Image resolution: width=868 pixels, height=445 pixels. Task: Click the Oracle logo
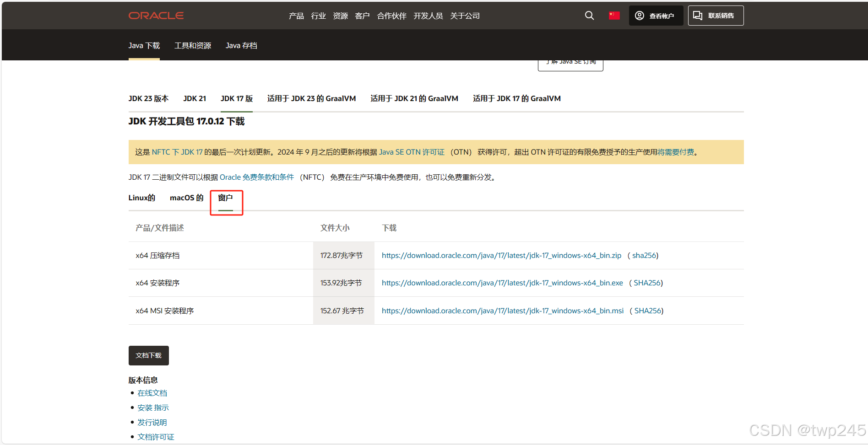click(x=156, y=16)
